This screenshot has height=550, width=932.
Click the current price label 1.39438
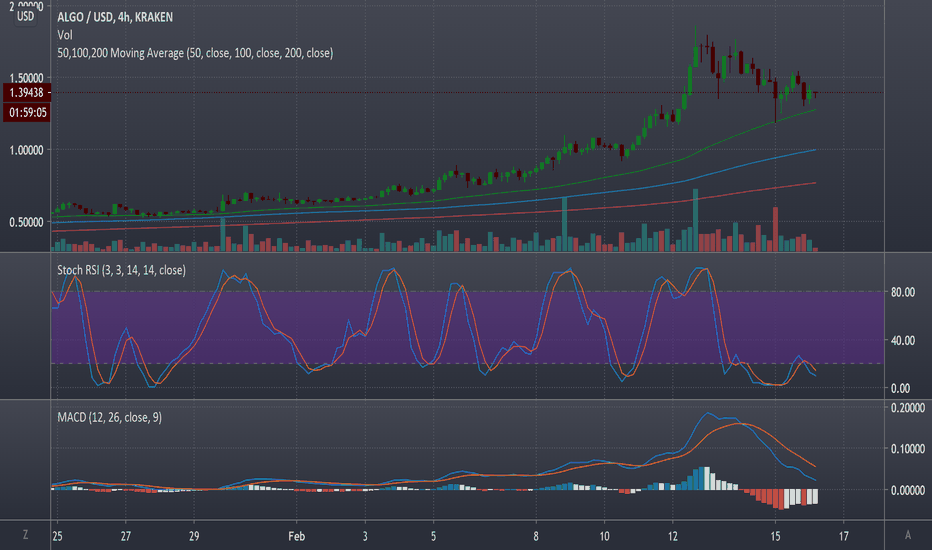coord(27,93)
